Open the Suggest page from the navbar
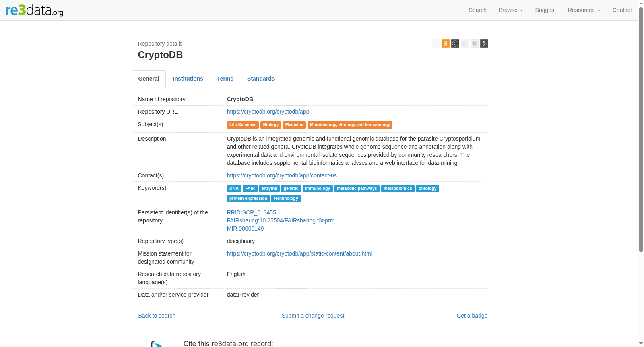Viewport: 644px width, 347px height. 545,10
